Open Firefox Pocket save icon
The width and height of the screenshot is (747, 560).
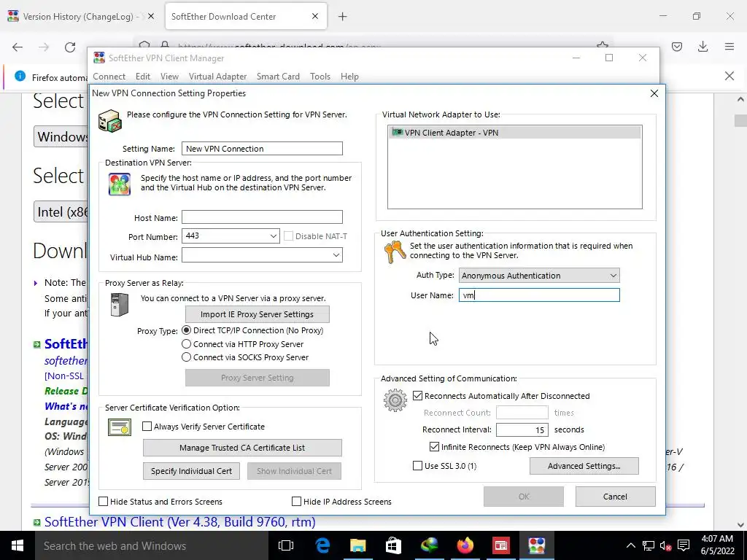pos(677,47)
